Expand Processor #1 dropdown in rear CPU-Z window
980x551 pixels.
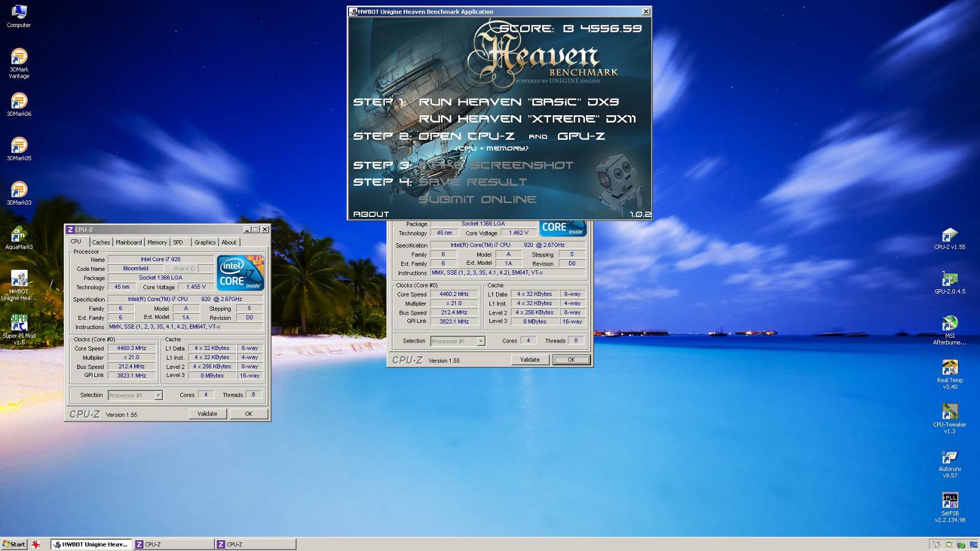[x=481, y=341]
